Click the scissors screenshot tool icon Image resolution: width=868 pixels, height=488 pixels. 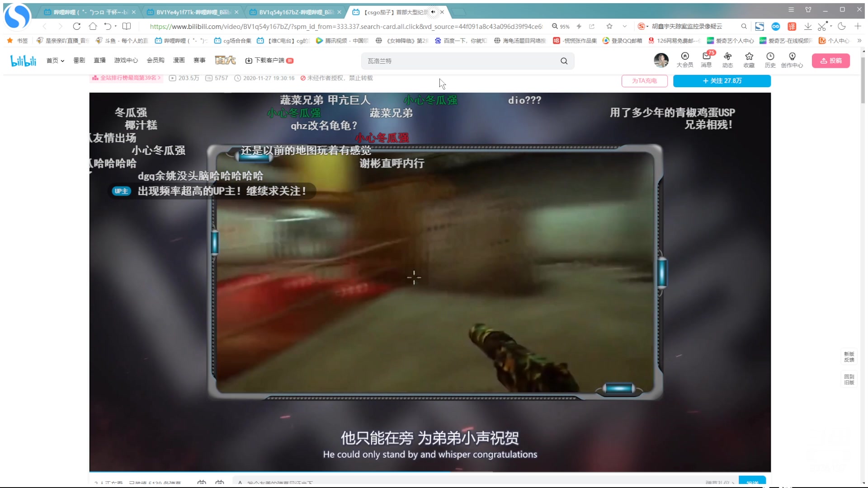click(822, 26)
